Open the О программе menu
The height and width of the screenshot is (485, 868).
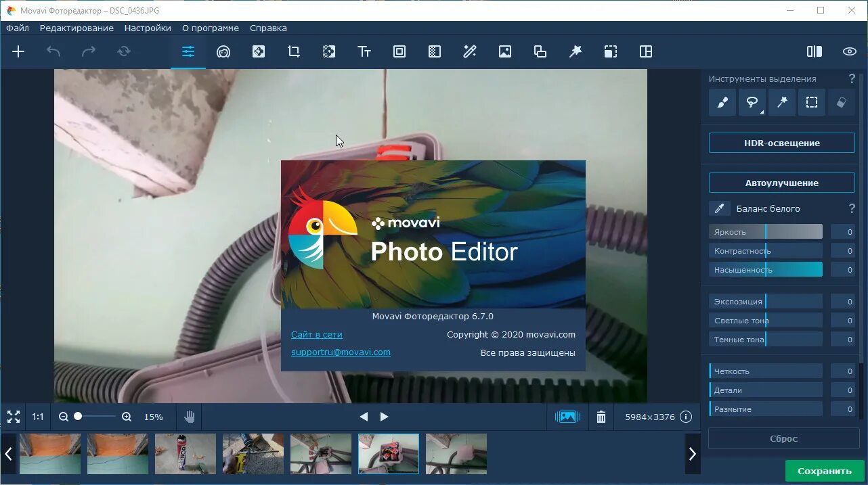211,28
